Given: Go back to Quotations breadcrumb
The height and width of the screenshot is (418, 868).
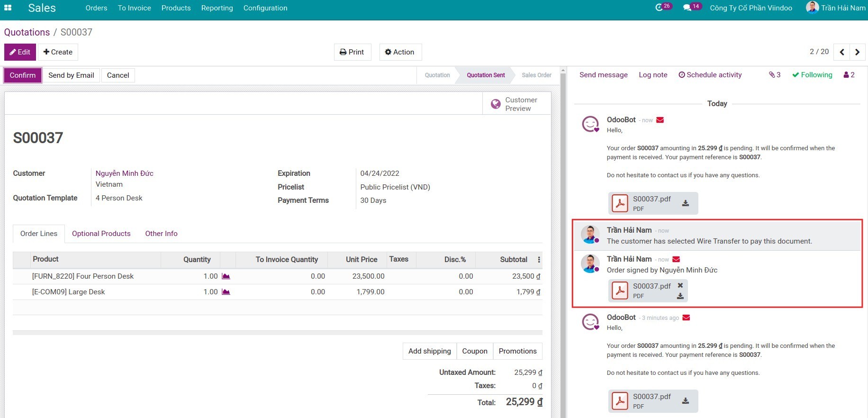Looking at the screenshot, I should pyautogui.click(x=27, y=32).
